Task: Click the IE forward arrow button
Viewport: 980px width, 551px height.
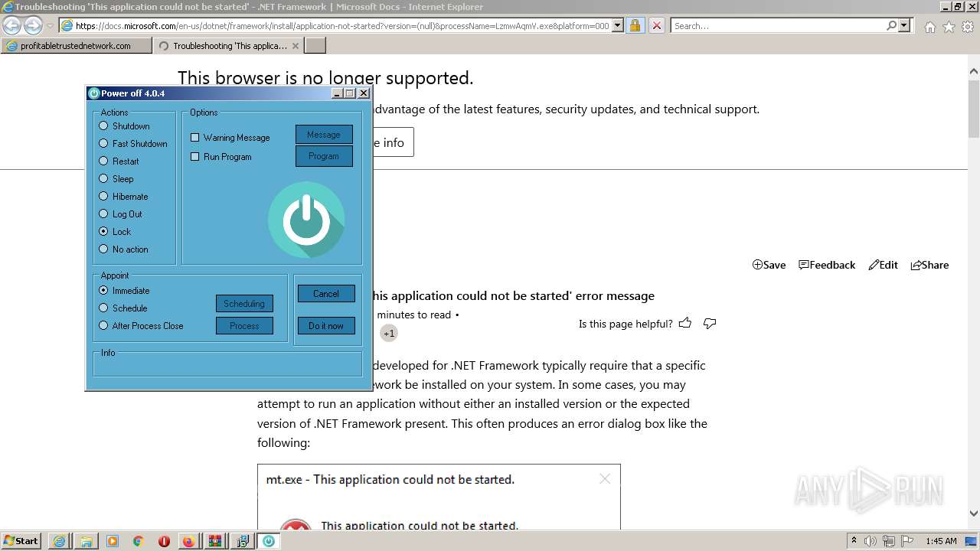Action: pos(32,25)
